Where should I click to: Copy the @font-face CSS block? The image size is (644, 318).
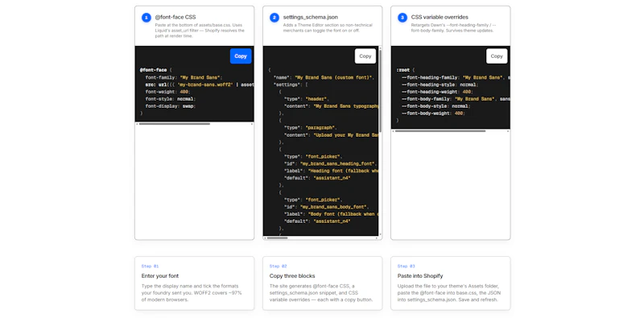click(x=241, y=56)
